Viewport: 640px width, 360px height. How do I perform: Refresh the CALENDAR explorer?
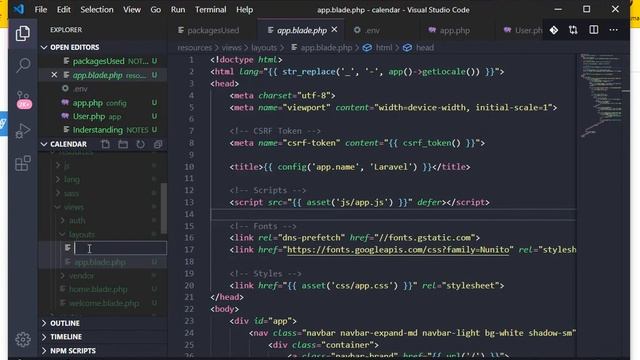coord(140,144)
